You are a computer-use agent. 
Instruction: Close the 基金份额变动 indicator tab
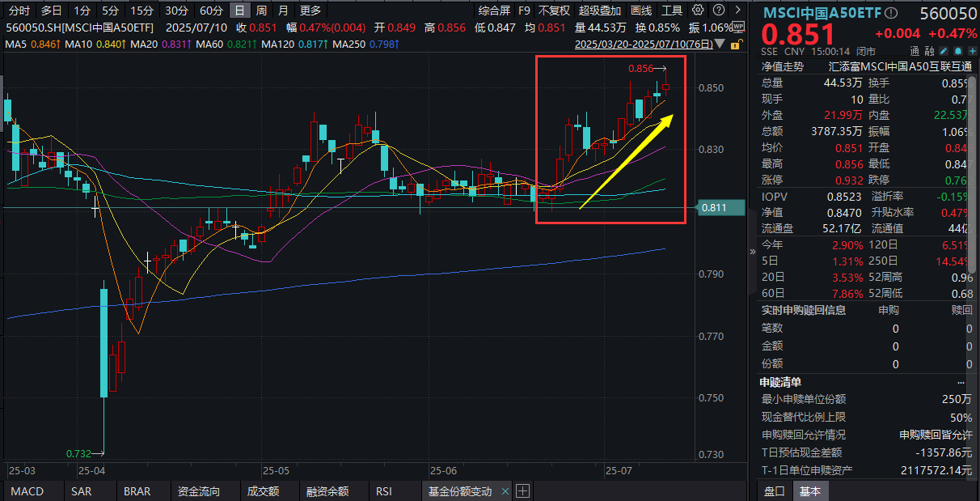click(x=506, y=490)
